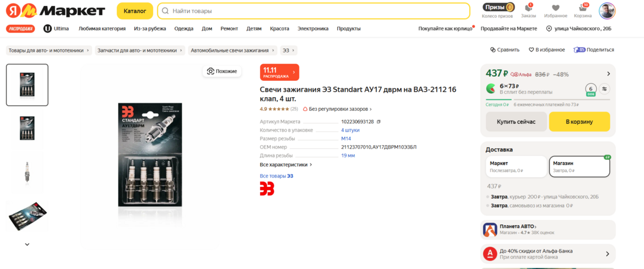Viewport: 644px width, 269px height.
Task: Expand price details arrow next to 437 ₽
Action: click(x=609, y=74)
